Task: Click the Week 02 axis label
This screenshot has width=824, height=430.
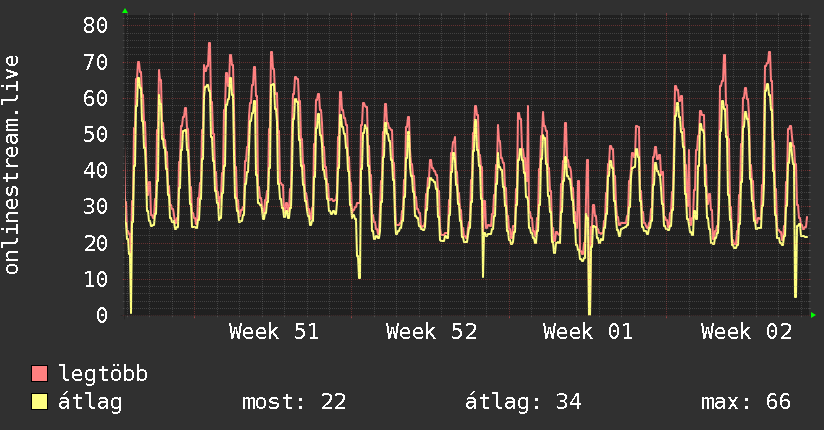Action: (746, 332)
